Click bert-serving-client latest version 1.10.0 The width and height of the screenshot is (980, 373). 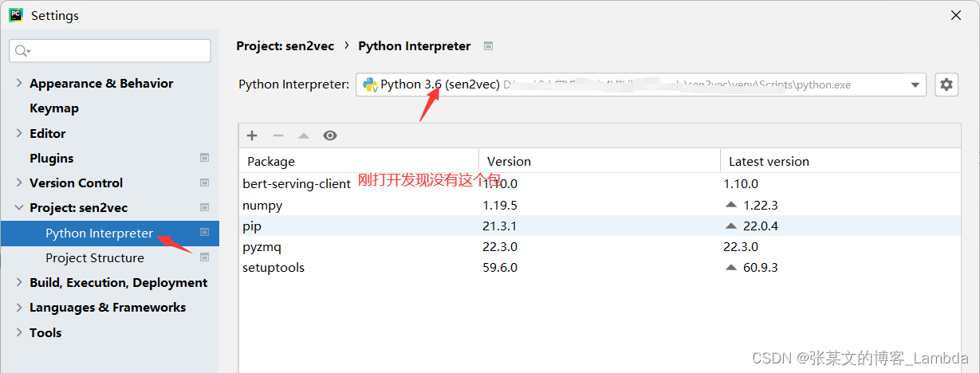pyautogui.click(x=741, y=183)
